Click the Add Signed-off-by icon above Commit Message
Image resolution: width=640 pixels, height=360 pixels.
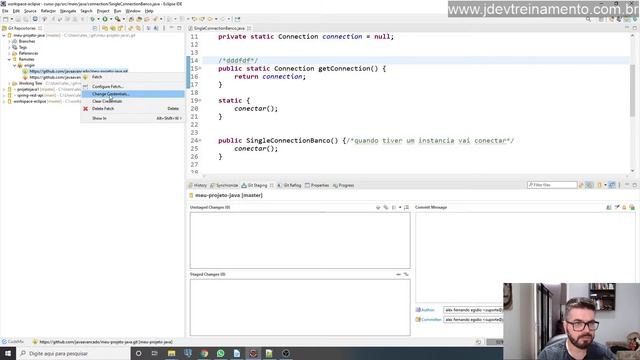(617, 207)
